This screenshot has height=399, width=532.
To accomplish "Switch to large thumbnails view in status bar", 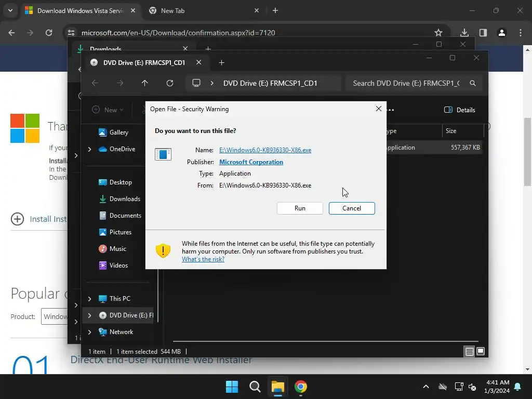I will coord(481,352).
